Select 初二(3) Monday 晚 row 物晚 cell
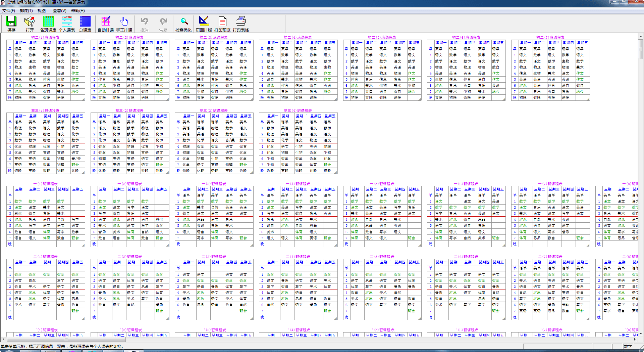644x352 pixels. coord(189,97)
